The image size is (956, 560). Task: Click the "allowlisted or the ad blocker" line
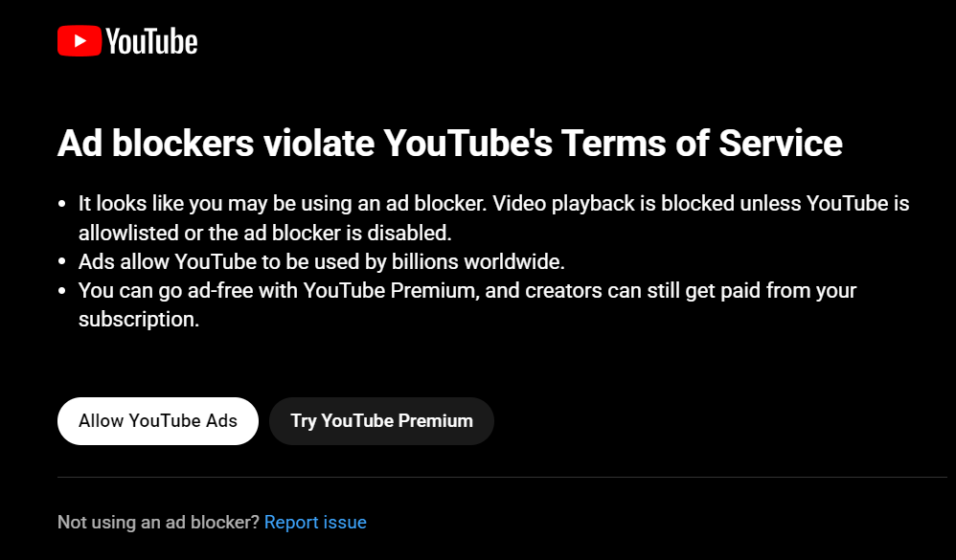point(264,233)
